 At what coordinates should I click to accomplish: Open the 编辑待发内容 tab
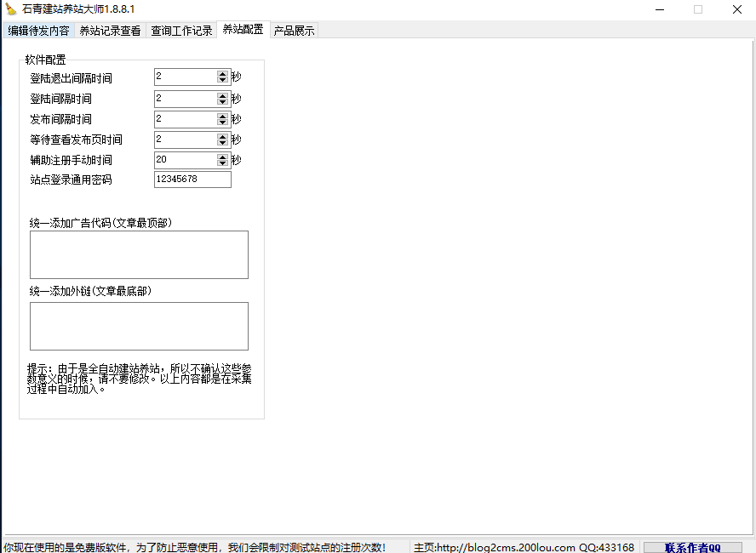38,31
